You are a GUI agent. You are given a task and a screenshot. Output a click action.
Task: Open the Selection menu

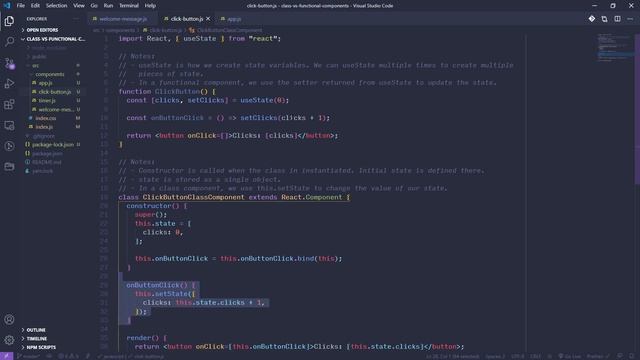click(56, 6)
